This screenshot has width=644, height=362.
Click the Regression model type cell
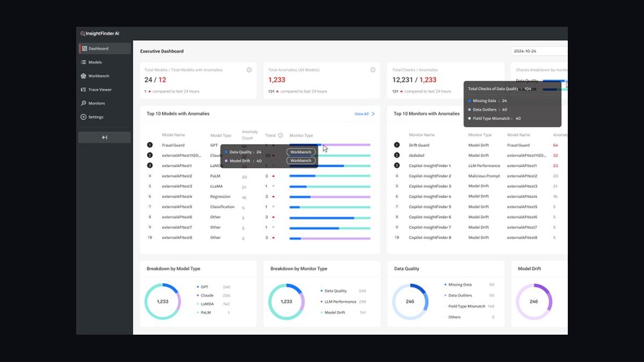(220, 196)
